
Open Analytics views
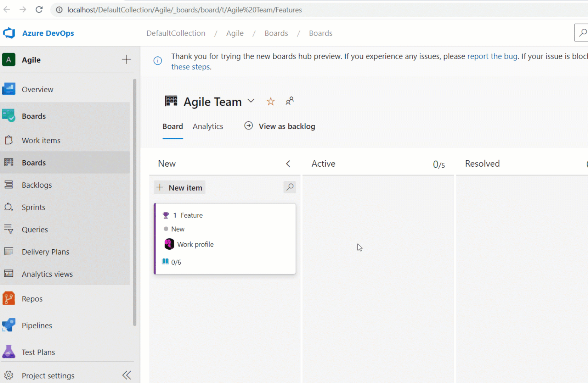[x=47, y=274]
